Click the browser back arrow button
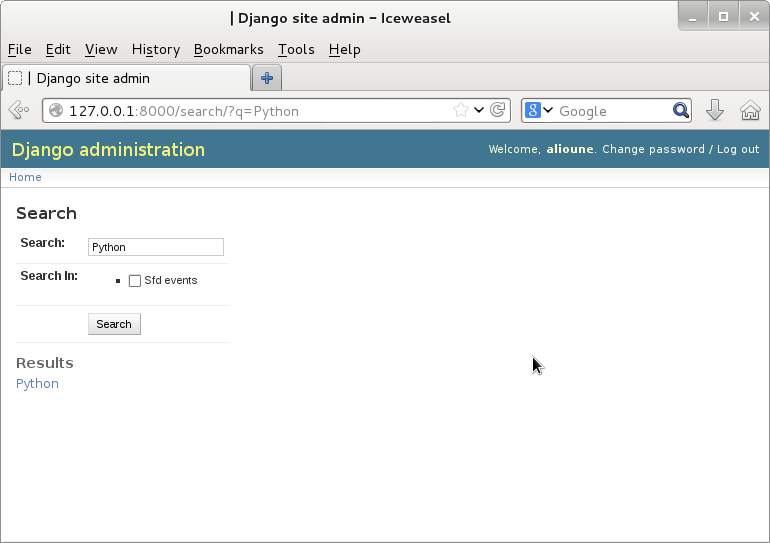 [19, 110]
